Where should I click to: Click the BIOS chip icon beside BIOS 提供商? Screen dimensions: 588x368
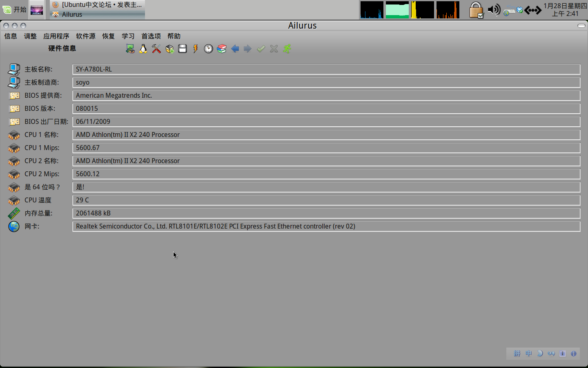coord(14,96)
